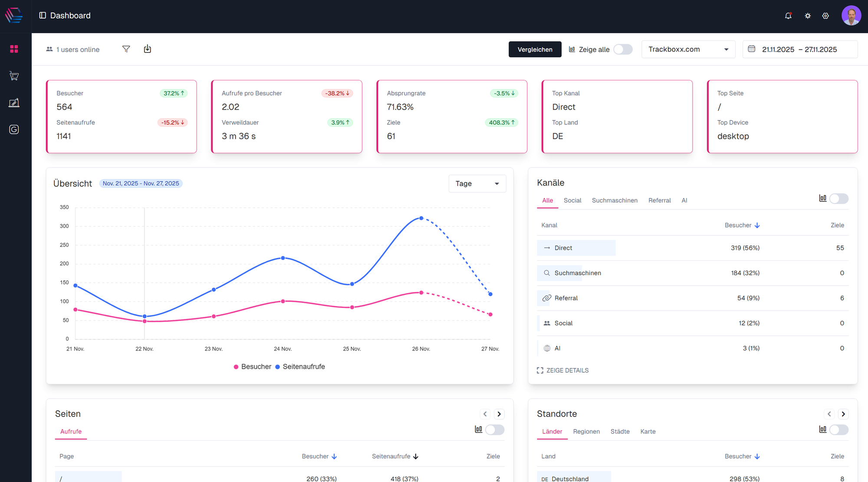The height and width of the screenshot is (482, 868).
Task: Go to next page in Standorte
Action: pyautogui.click(x=843, y=414)
